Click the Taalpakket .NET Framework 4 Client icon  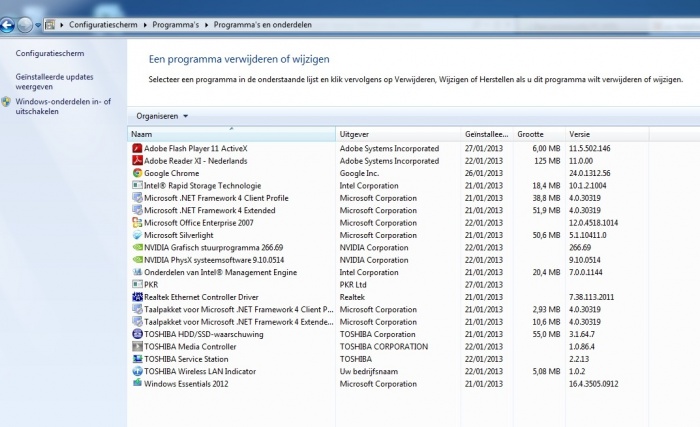pos(137,310)
